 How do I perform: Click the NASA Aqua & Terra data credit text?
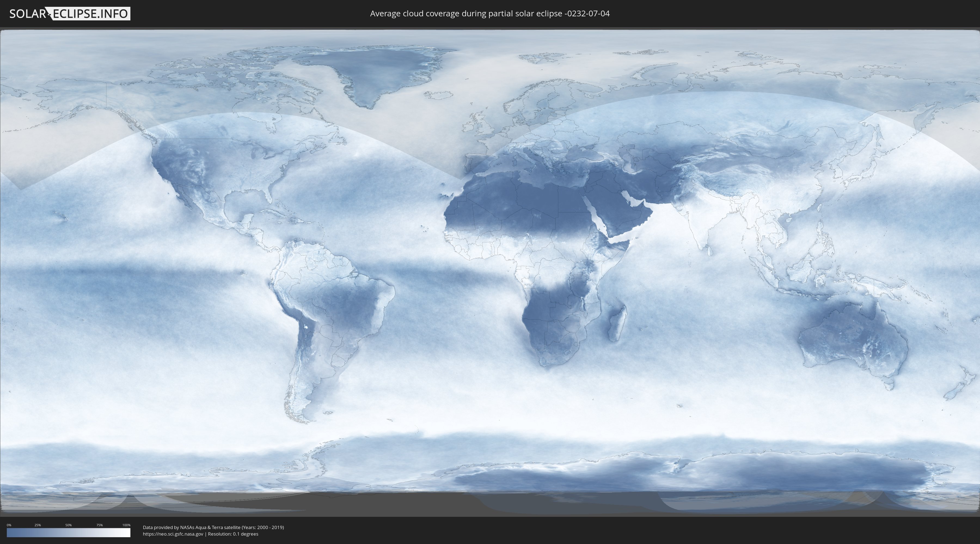click(x=213, y=527)
